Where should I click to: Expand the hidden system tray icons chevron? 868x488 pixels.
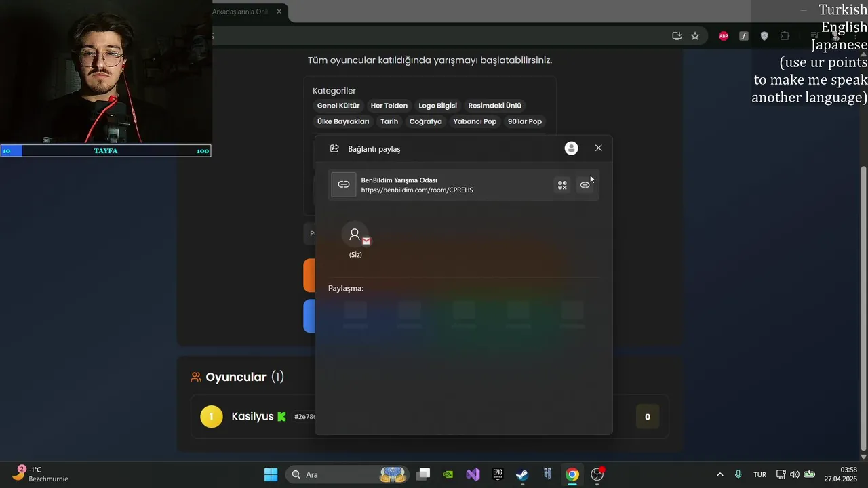click(x=719, y=474)
